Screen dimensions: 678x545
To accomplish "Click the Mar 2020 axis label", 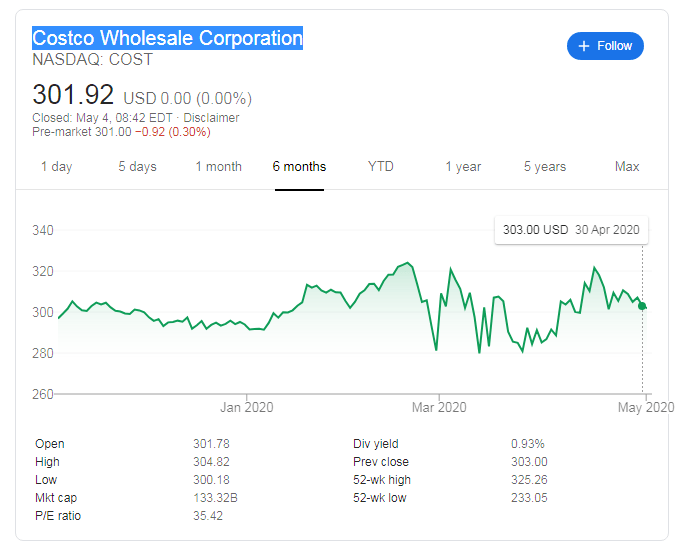I will [439, 407].
